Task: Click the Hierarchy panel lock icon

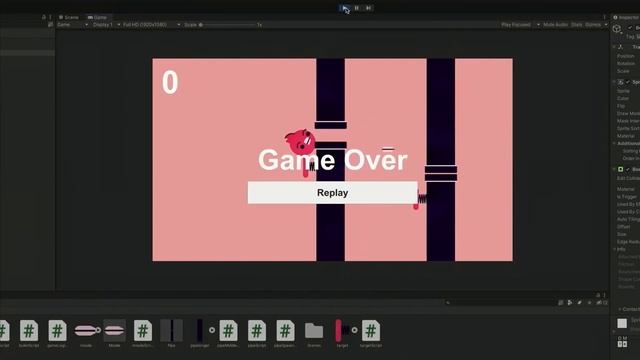Action: 44,17
